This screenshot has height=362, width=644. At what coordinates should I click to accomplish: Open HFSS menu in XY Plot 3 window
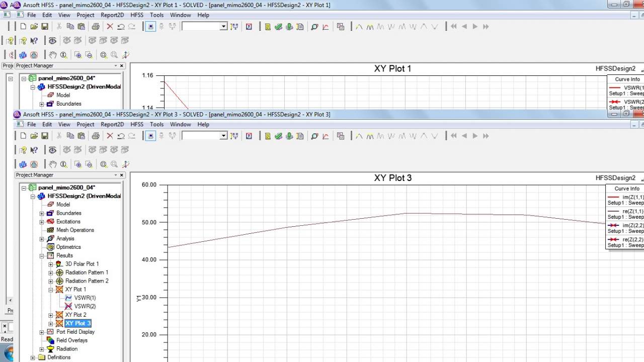tap(137, 124)
